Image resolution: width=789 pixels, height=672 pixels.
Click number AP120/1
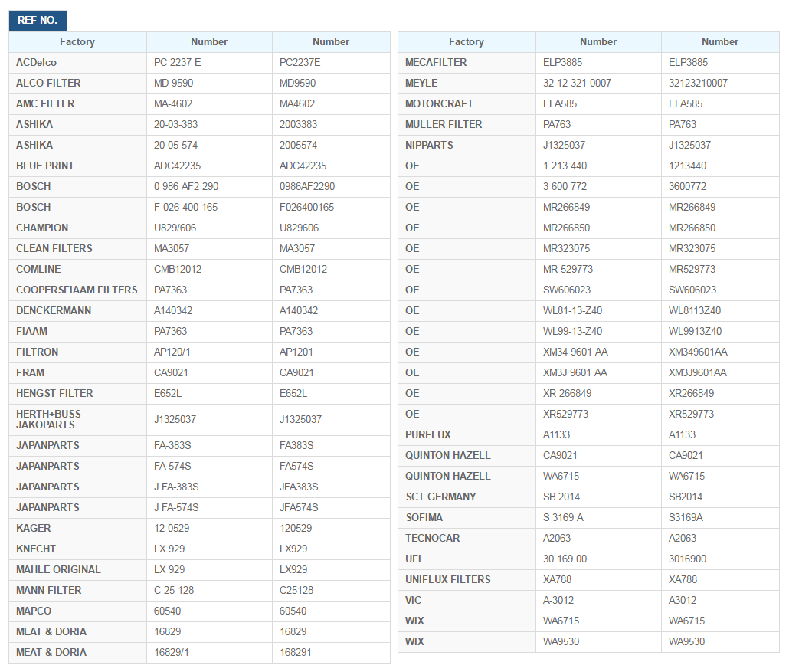tap(172, 352)
